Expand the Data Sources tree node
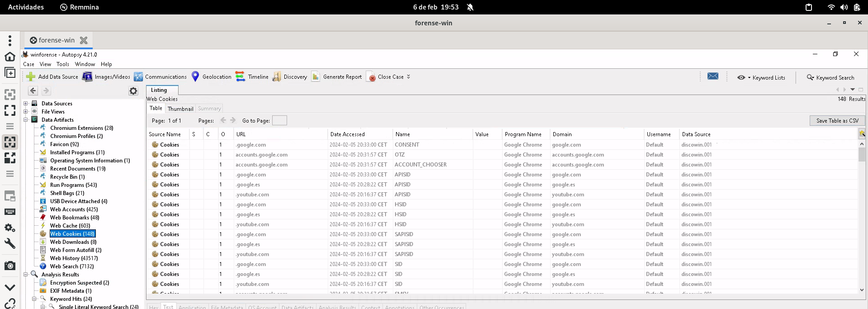 coord(26,104)
